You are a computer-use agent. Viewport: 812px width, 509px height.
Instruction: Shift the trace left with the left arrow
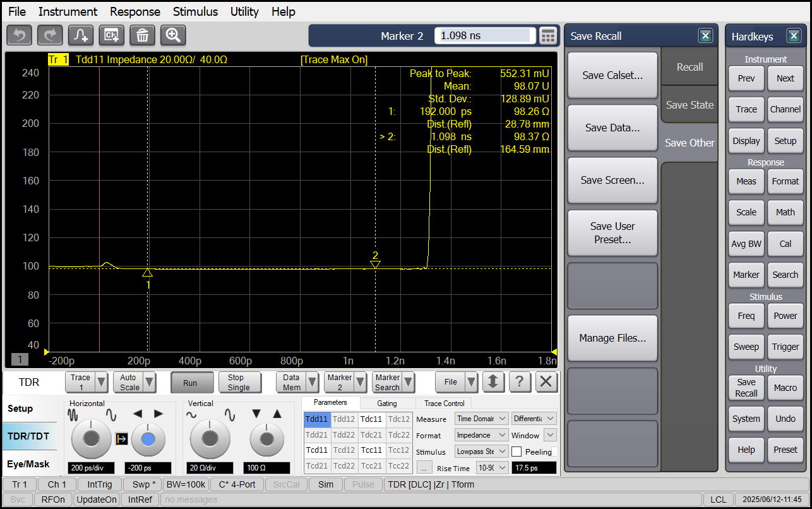click(x=138, y=414)
